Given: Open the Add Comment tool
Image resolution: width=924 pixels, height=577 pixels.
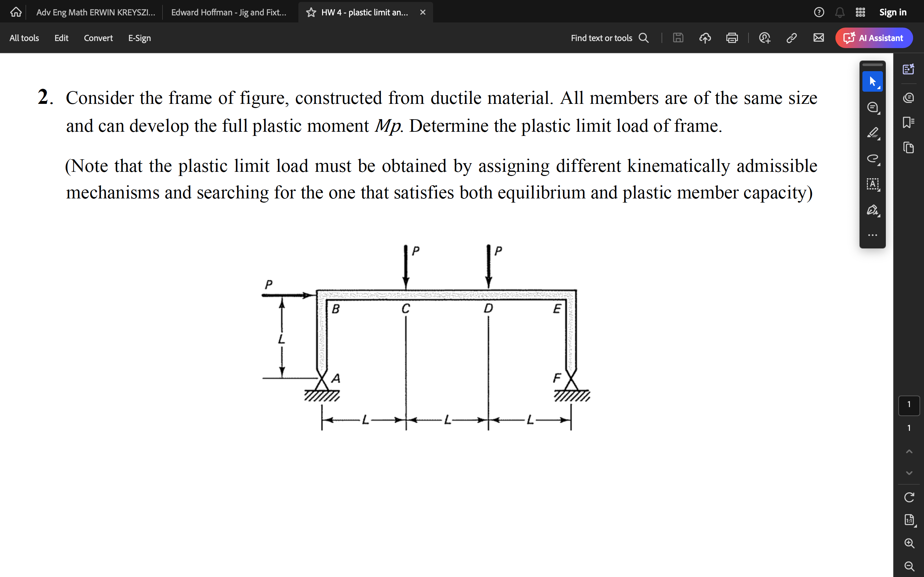Looking at the screenshot, I should point(873,108).
